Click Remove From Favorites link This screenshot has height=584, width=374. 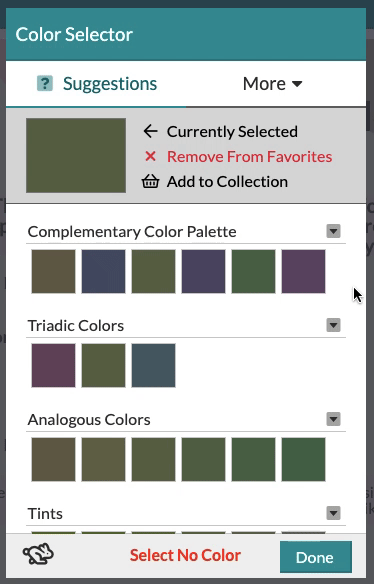(x=249, y=156)
